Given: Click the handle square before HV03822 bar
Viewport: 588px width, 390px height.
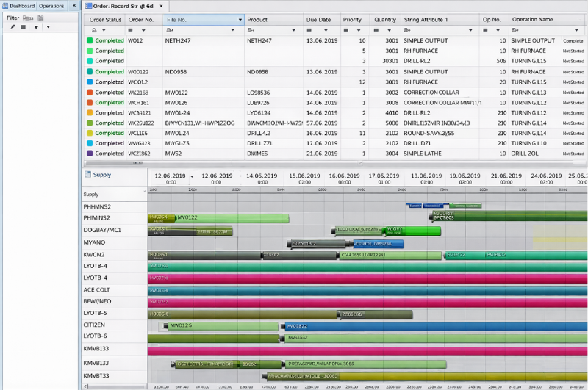Looking at the screenshot, I should click(283, 326).
